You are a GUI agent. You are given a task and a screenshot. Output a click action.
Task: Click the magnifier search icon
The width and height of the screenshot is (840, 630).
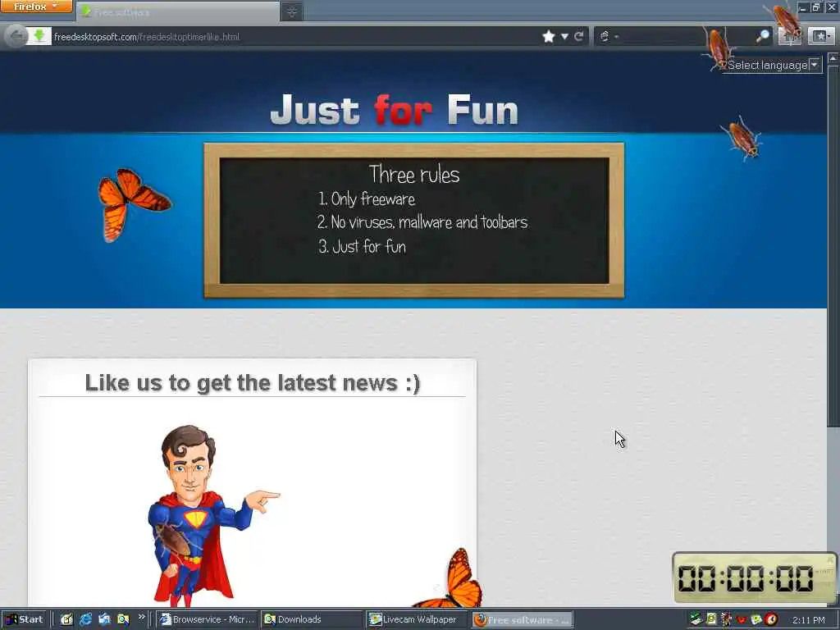[x=762, y=36]
